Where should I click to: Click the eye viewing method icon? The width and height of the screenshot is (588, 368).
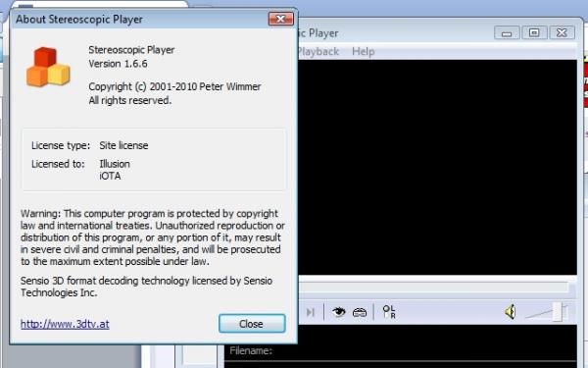pos(339,312)
